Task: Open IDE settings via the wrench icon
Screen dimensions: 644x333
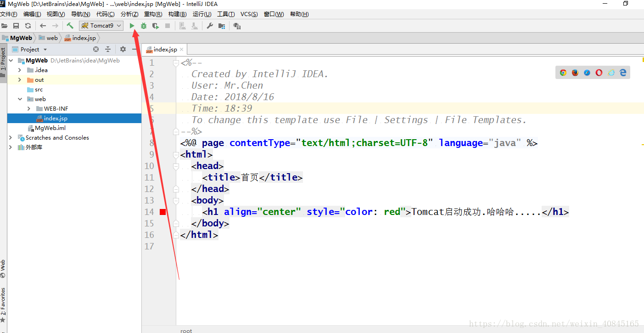Action: [209, 26]
